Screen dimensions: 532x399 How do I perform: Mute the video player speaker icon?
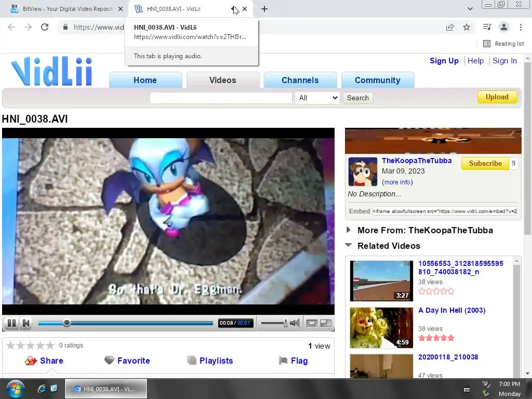pos(295,323)
